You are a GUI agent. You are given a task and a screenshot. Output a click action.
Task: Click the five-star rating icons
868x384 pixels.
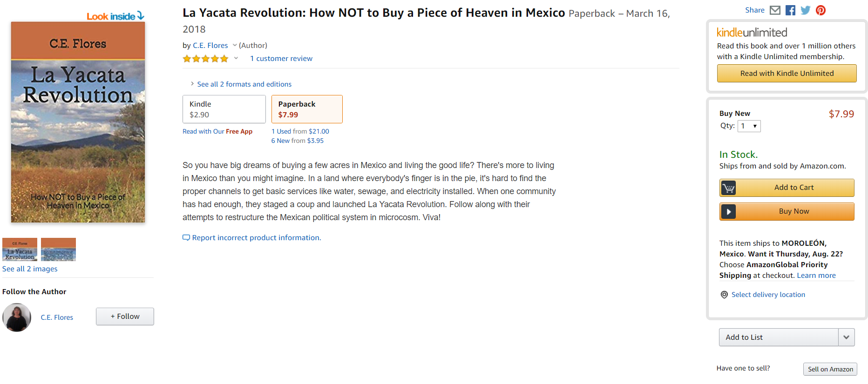pos(205,59)
